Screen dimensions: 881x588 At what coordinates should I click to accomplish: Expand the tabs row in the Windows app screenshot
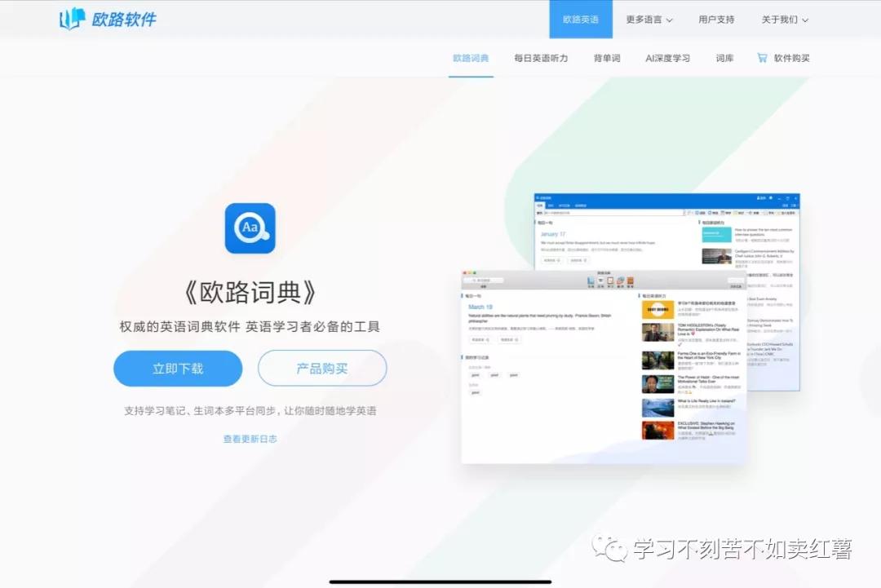(563, 206)
